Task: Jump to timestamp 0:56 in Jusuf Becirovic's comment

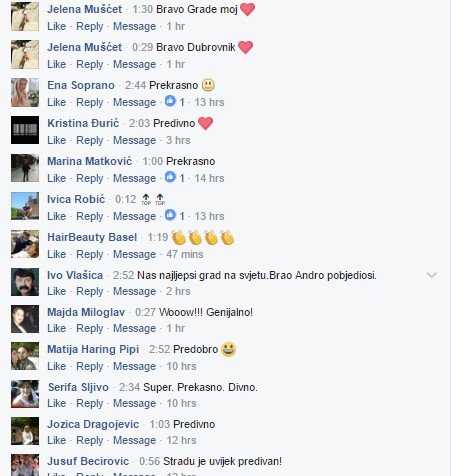Action: coord(150,461)
